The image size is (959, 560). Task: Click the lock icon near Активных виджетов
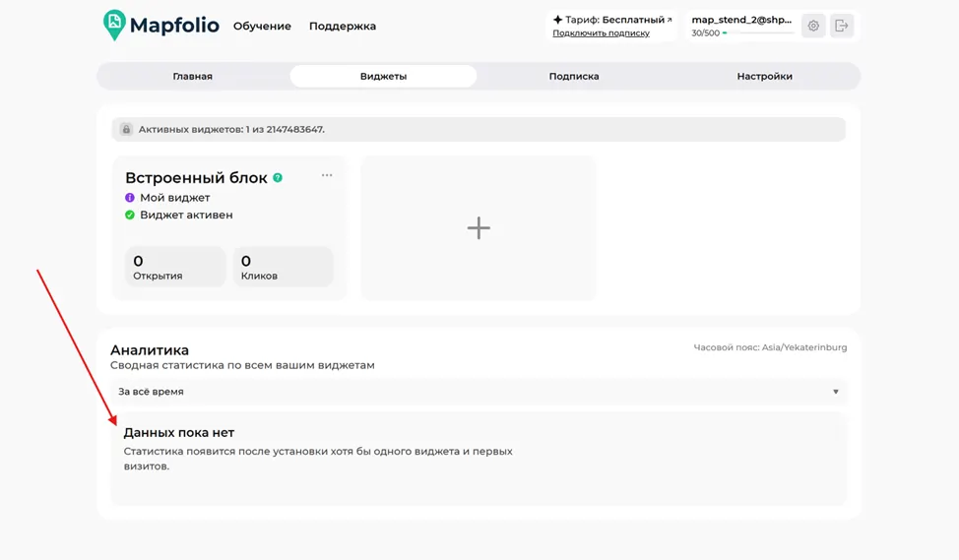pyautogui.click(x=126, y=130)
